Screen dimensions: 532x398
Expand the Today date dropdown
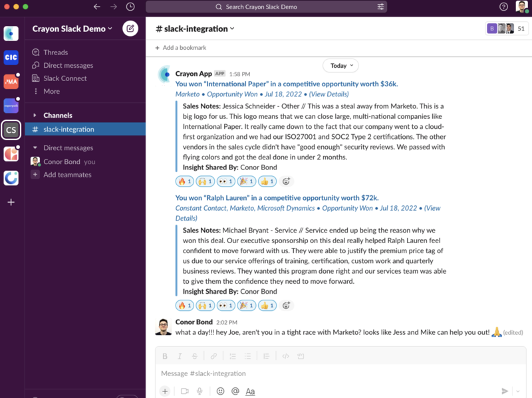pos(340,66)
